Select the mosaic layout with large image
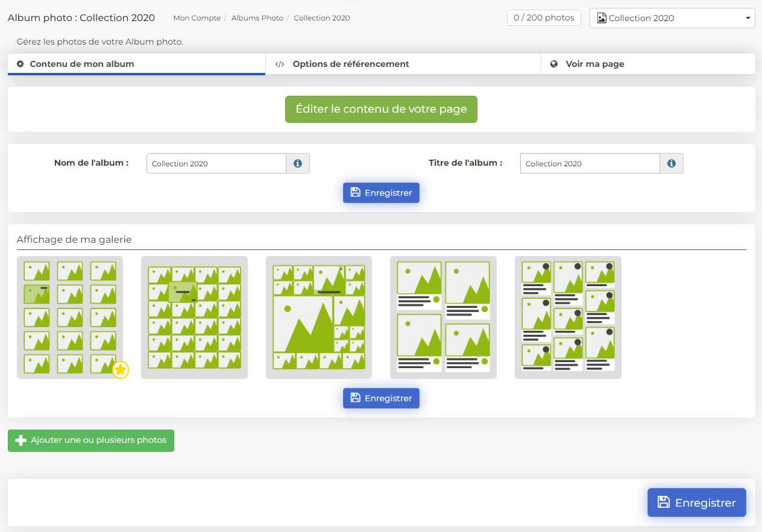This screenshot has width=762, height=532. pyautogui.click(x=319, y=317)
